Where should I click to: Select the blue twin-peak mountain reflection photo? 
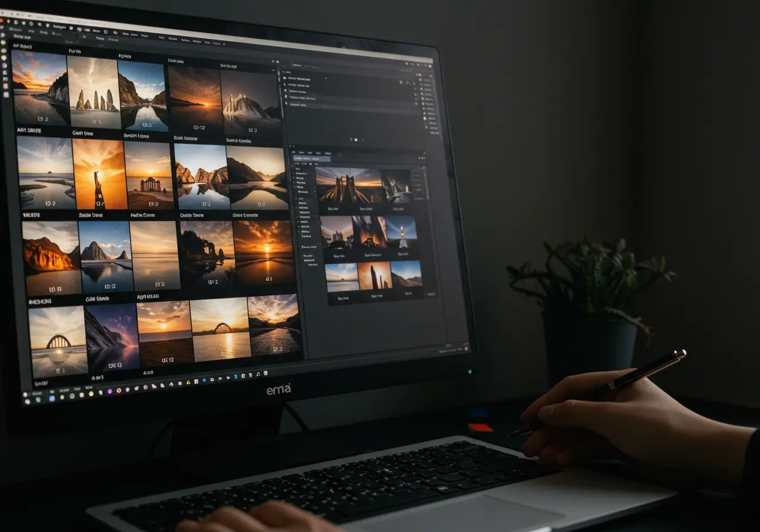click(x=106, y=256)
